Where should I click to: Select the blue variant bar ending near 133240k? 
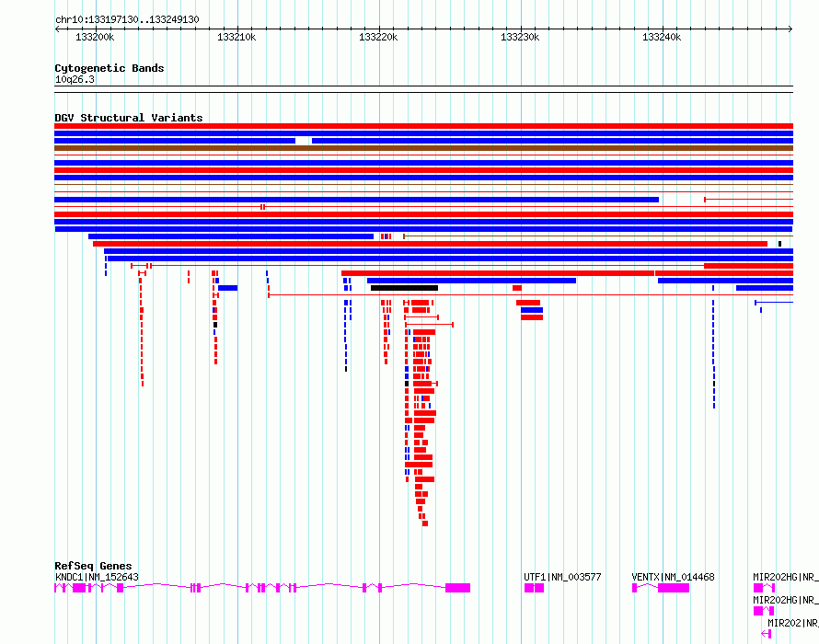356,200
